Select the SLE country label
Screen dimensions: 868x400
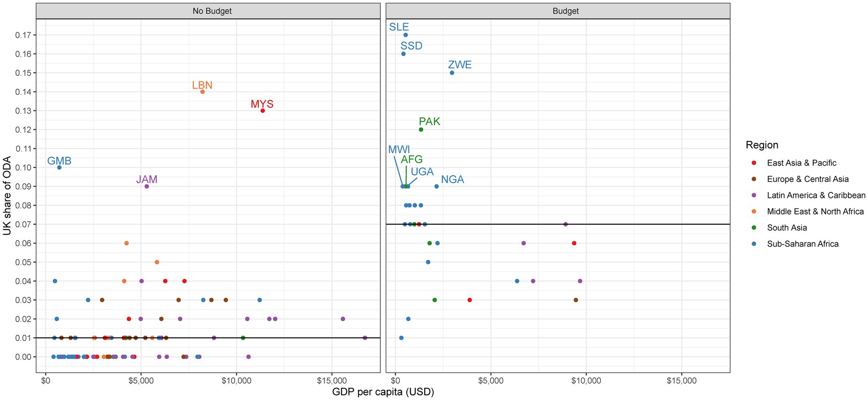(x=399, y=27)
